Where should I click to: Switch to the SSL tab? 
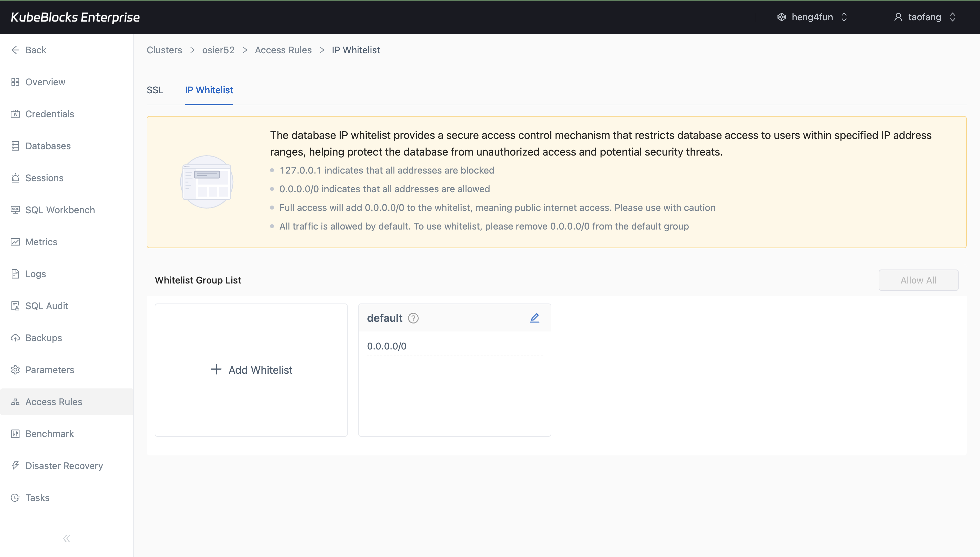click(x=155, y=90)
